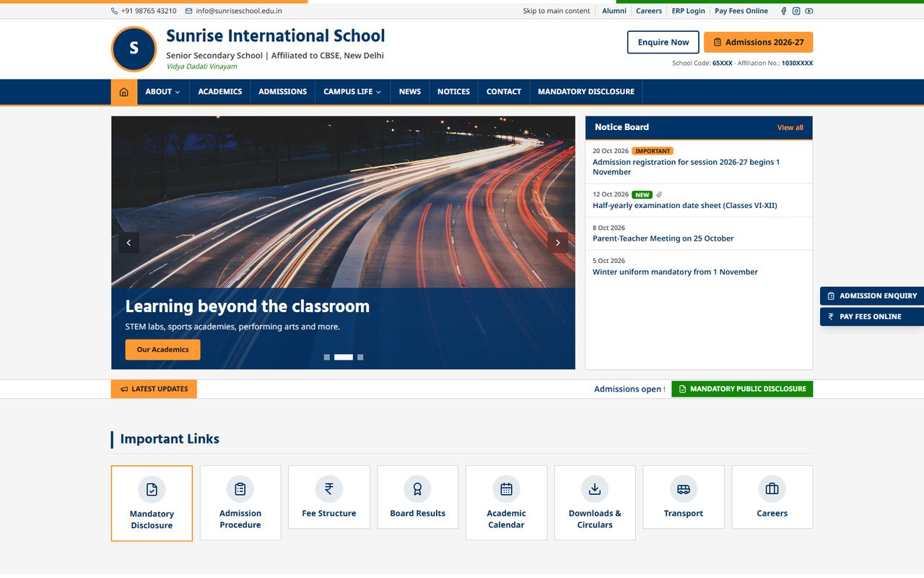
Task: Open the school's Instagram icon
Action: [796, 11]
